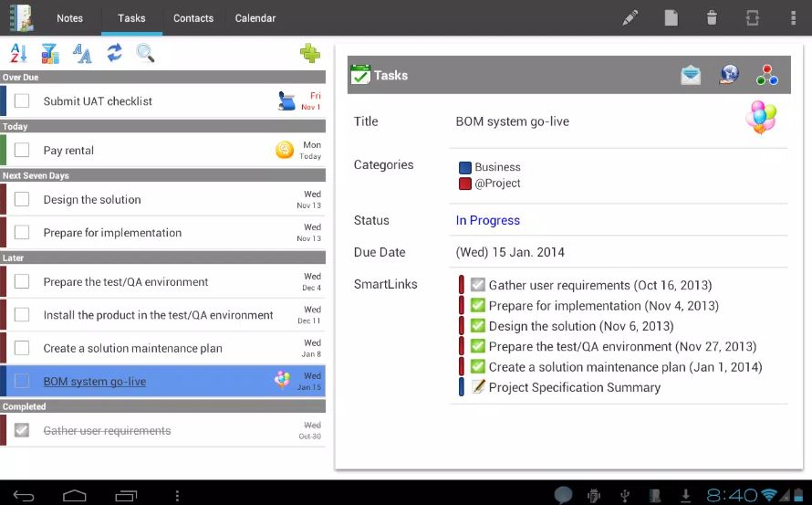Select the blue Business category swatch
Screen dimensions: 812x505
pyautogui.click(x=465, y=167)
